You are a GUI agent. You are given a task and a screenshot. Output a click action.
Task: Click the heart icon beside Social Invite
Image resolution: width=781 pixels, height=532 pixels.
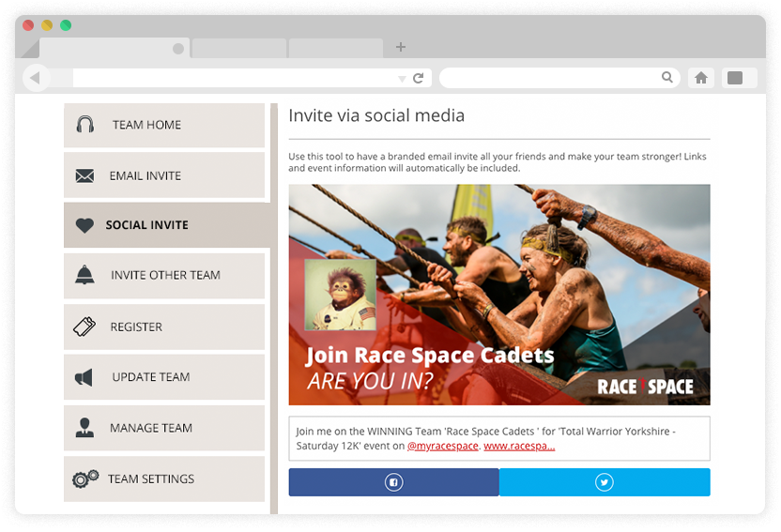(x=84, y=225)
